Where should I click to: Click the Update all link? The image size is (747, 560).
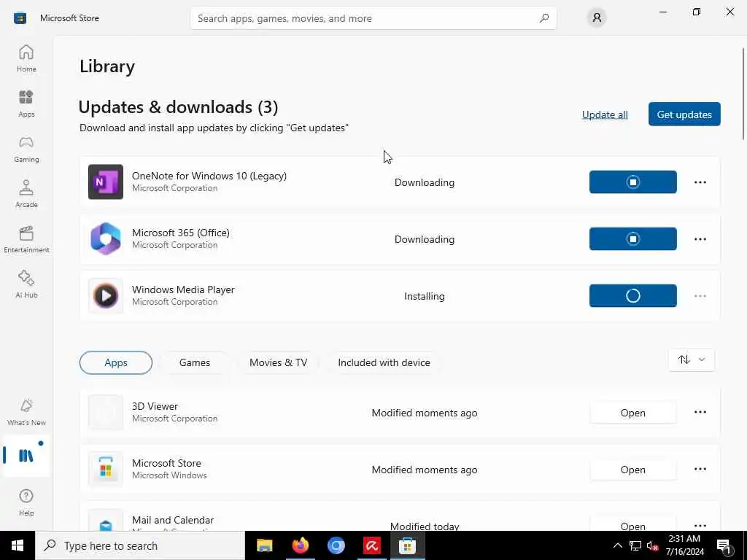pyautogui.click(x=605, y=114)
